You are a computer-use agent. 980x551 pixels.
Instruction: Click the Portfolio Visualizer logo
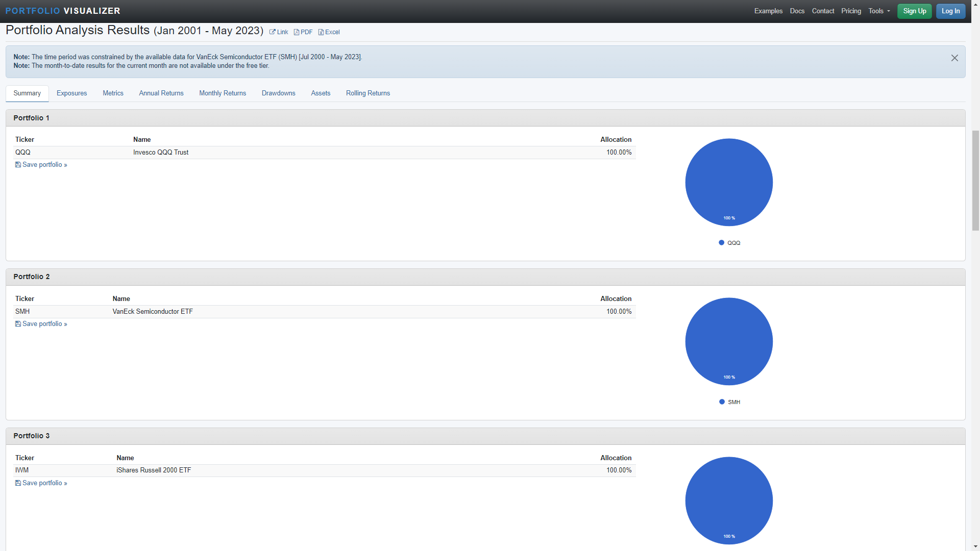click(63, 11)
